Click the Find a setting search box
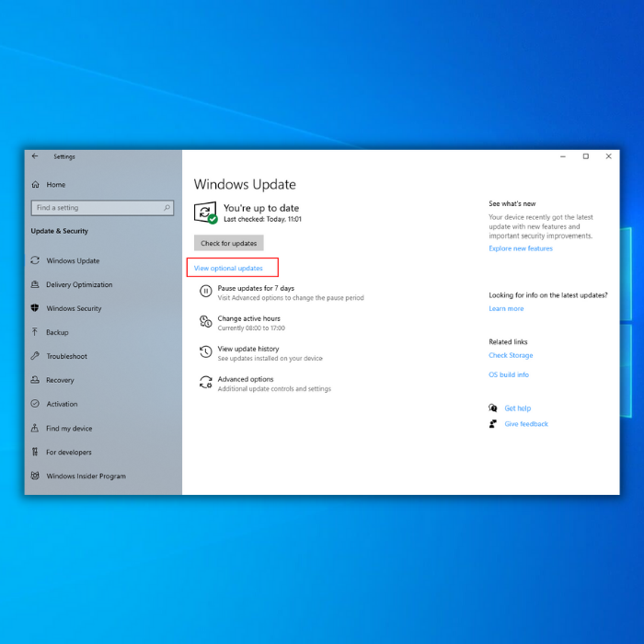 coord(102,208)
